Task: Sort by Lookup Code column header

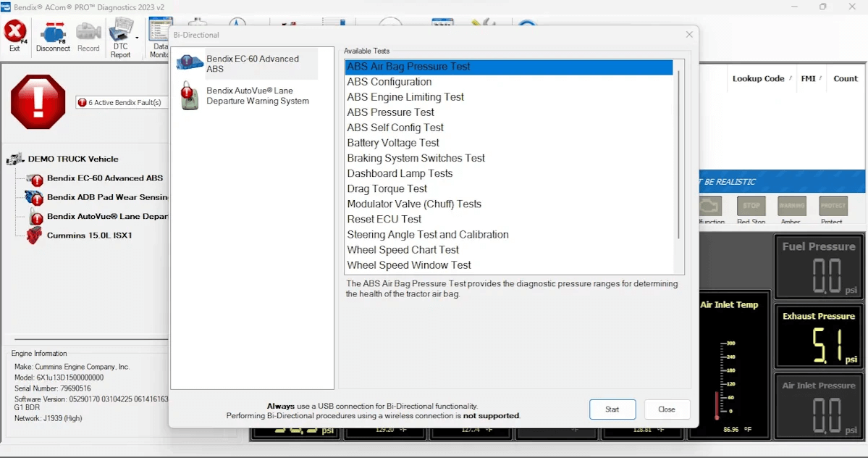Action: click(x=758, y=78)
